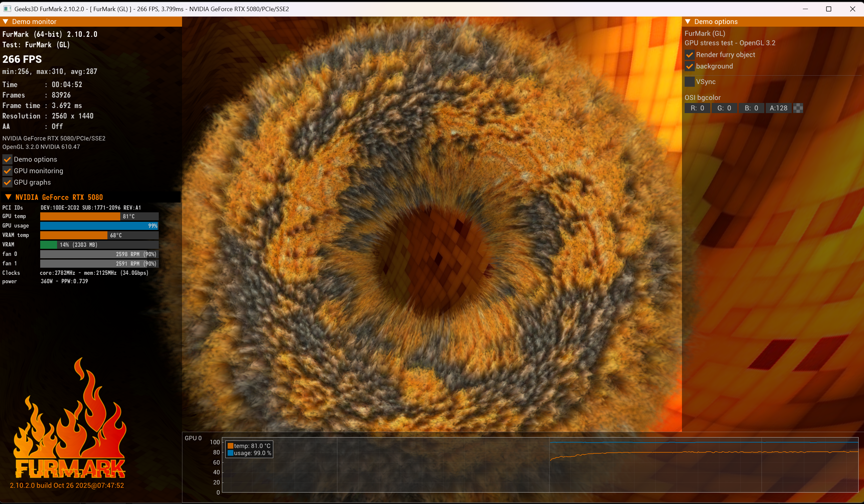Uncheck the GPU monitoring checkbox
864x504 pixels.
click(7, 171)
